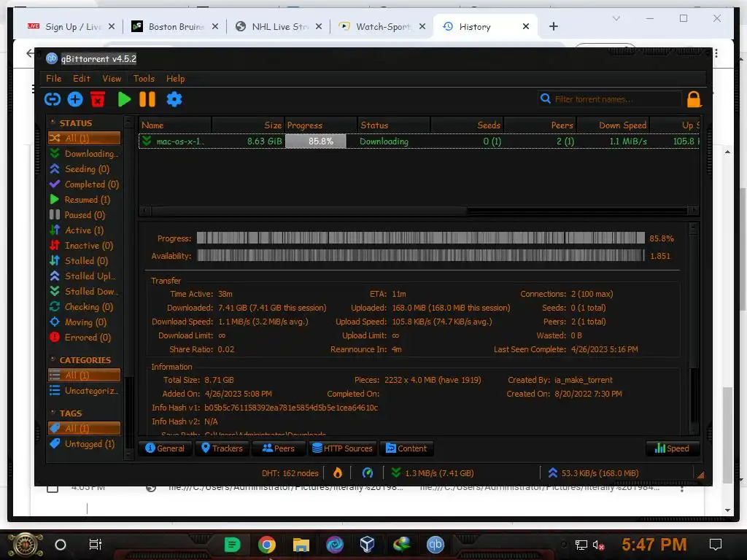The height and width of the screenshot is (560, 747).
Task: Select Checking (0) filter
Action: pos(84,307)
